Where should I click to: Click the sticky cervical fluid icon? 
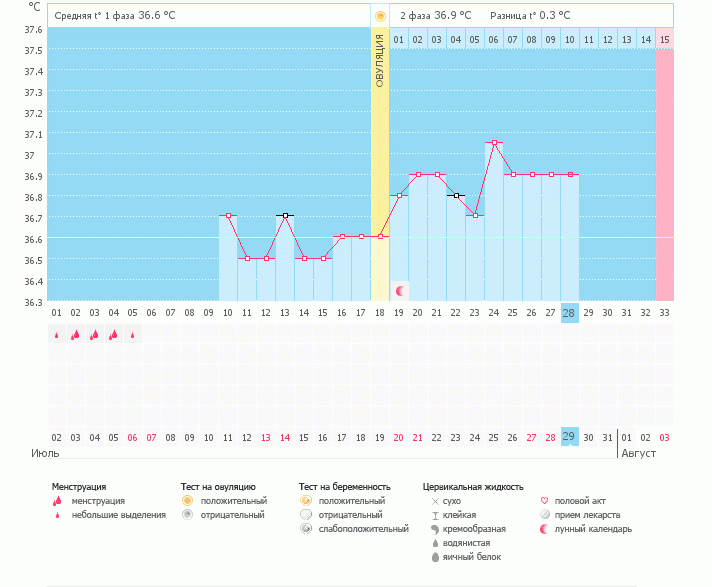coord(435,515)
